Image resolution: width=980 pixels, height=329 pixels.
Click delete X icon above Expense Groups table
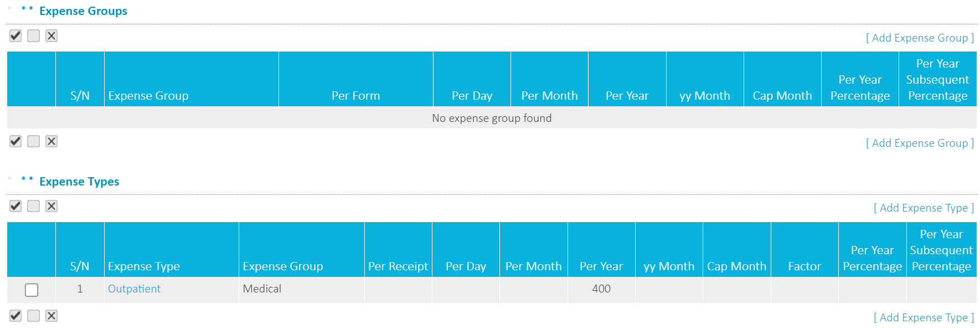51,36
